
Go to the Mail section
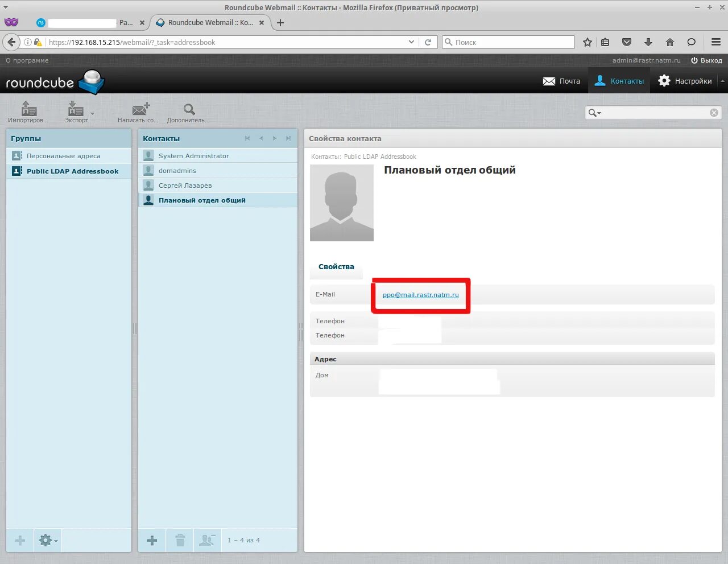click(x=561, y=81)
